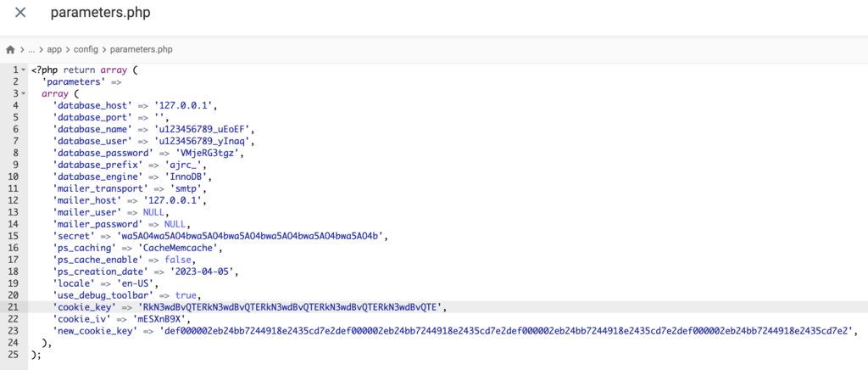Collapse the array fold on line 3
This screenshot has height=370, width=868.
pos(24,93)
